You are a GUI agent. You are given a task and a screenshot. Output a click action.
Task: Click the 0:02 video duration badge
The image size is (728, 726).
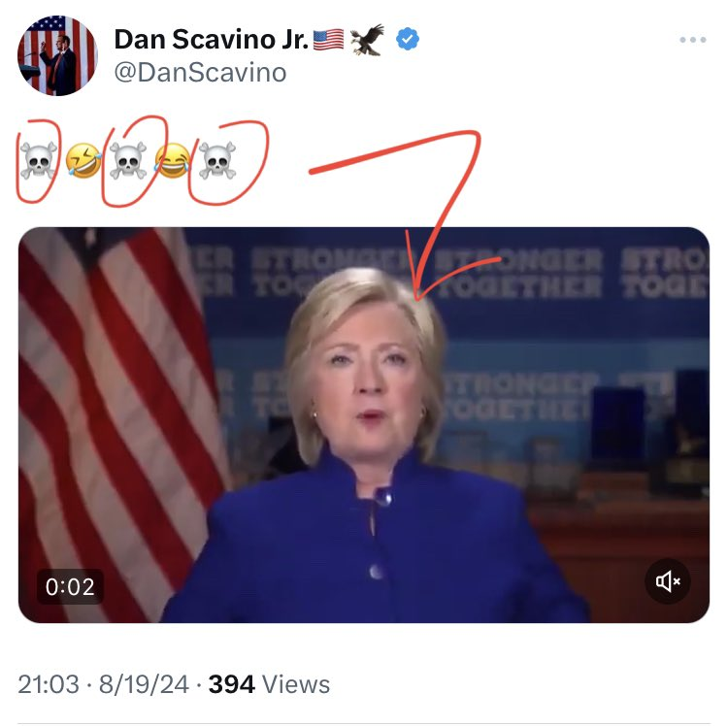(x=71, y=586)
